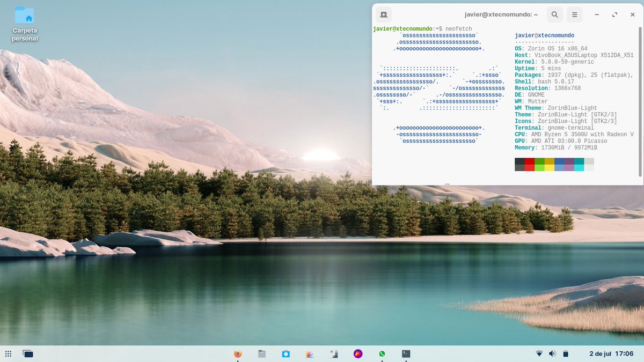Viewport: 644px width, 362px height.
Task: Click the terminal vertical scrollbar
Action: coord(640,101)
